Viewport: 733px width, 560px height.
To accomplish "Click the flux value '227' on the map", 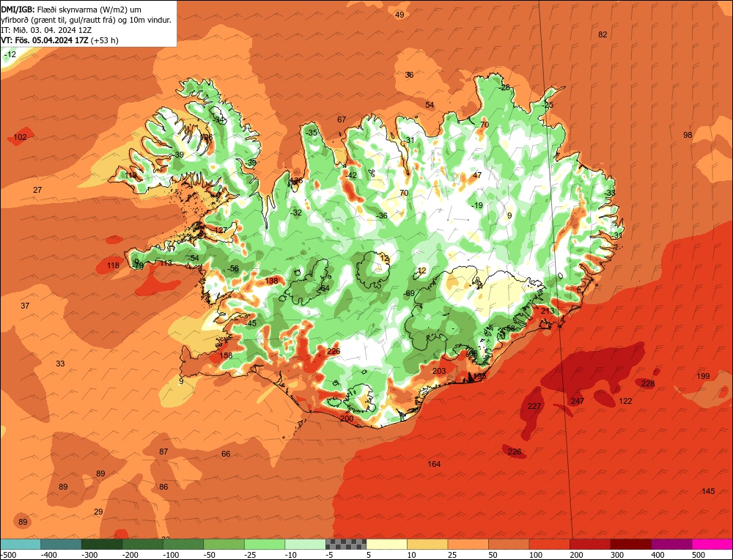I will (x=534, y=406).
